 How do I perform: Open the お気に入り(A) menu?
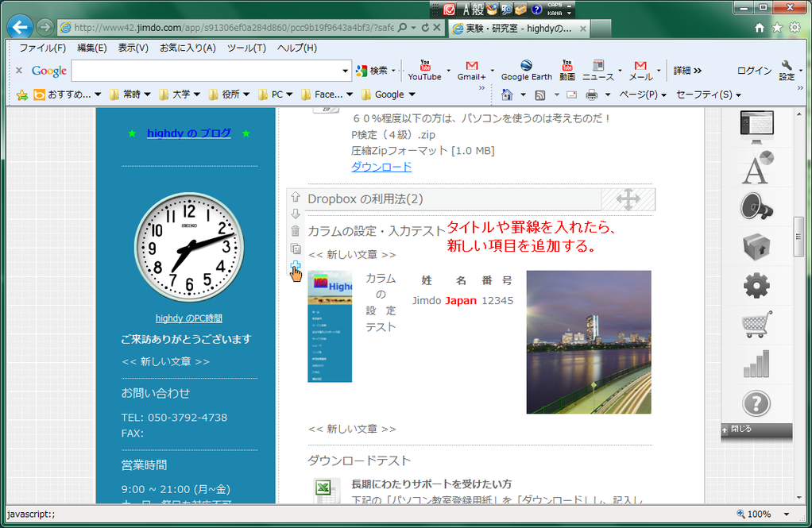[x=188, y=48]
